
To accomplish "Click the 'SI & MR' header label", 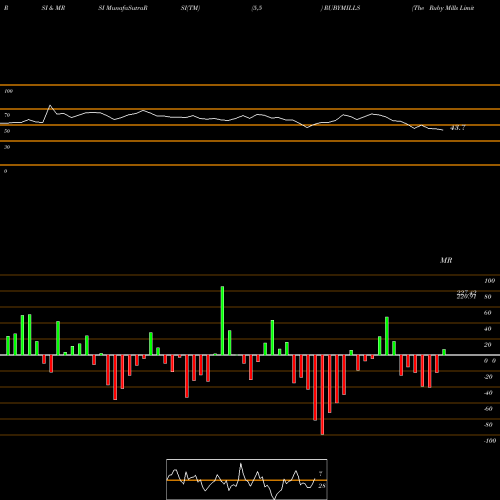I will pyautogui.click(x=53, y=8).
